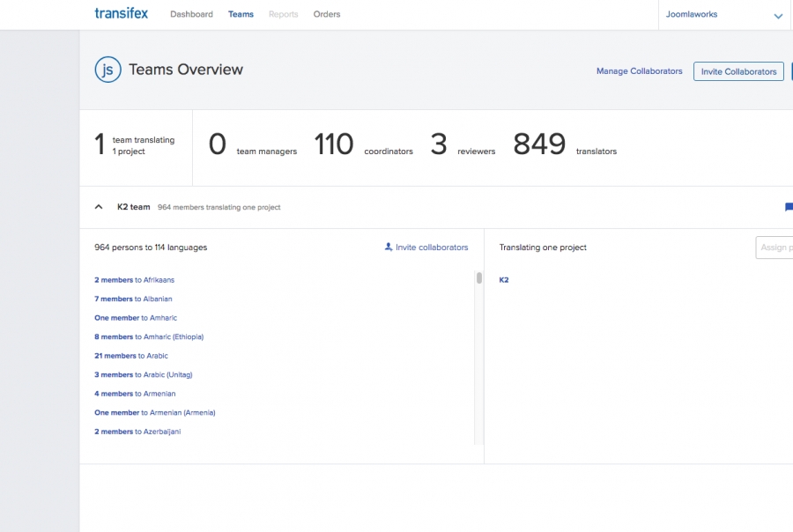The width and height of the screenshot is (793, 532).
Task: Open the Dashboard menu item
Action: [x=192, y=14]
